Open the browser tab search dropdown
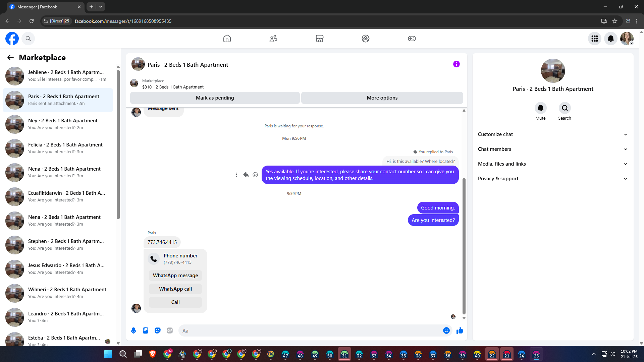The image size is (644, 362). [x=101, y=7]
